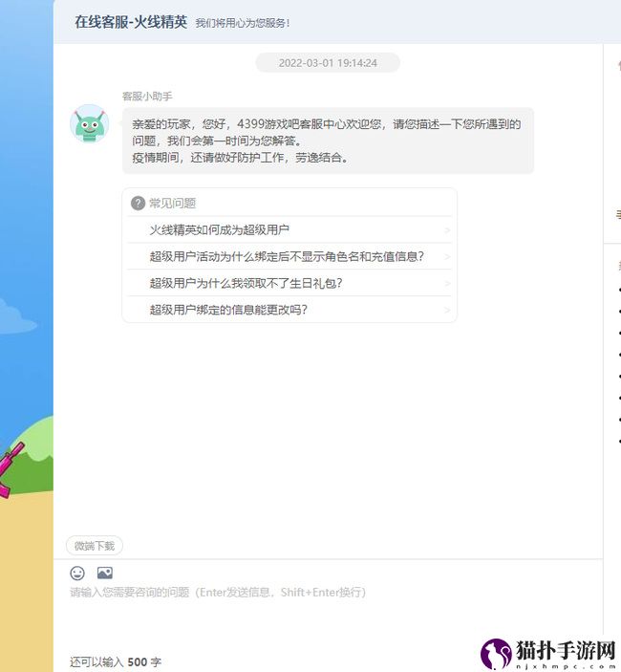Click the 客服小助手 sender name

pos(147,96)
